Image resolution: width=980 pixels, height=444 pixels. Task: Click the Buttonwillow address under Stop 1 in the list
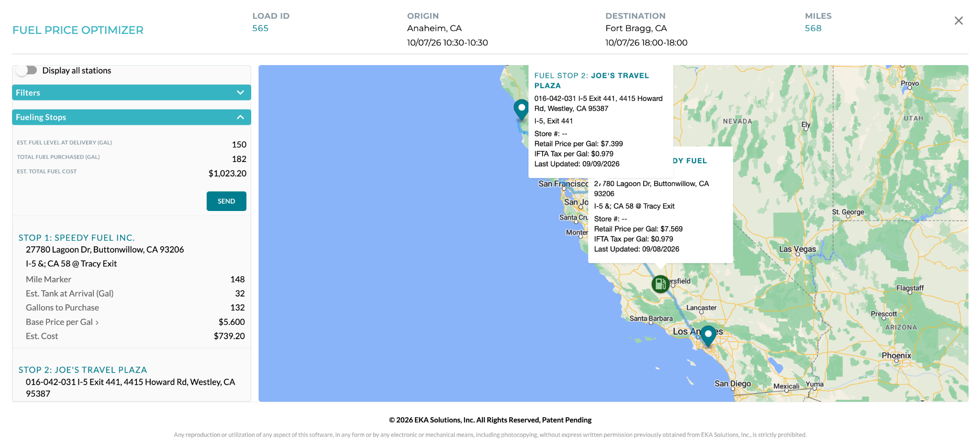105,250
